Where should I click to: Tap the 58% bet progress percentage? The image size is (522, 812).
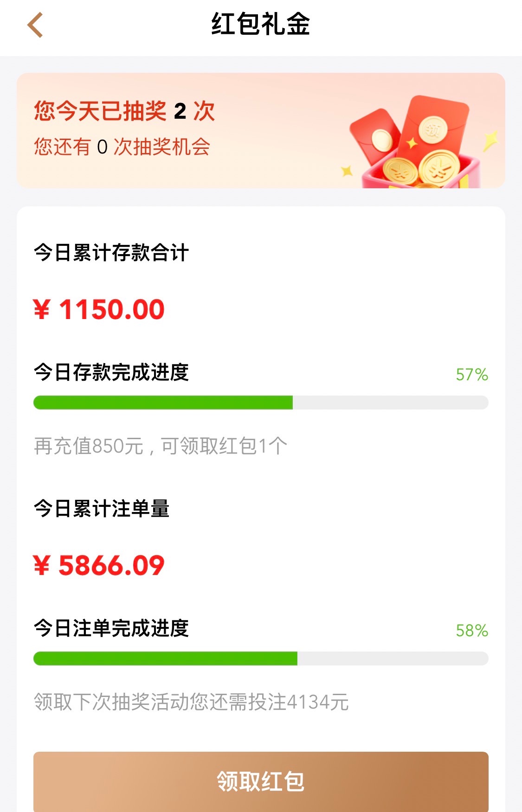(471, 631)
